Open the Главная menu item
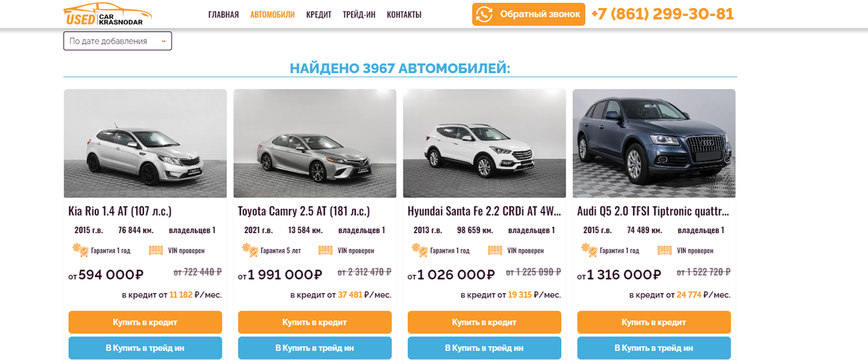 [224, 14]
